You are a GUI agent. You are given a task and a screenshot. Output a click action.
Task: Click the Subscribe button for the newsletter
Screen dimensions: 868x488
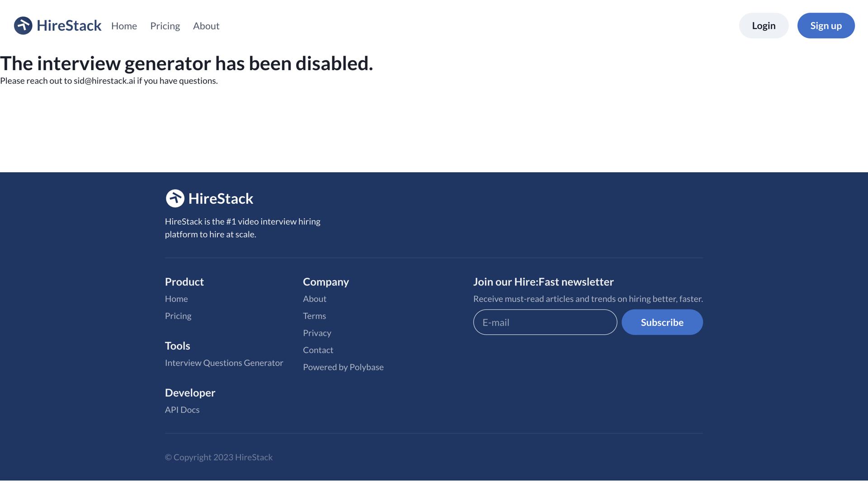[662, 322]
